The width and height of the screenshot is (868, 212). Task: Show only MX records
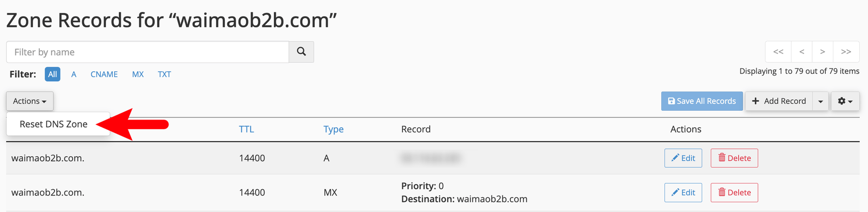(x=138, y=74)
